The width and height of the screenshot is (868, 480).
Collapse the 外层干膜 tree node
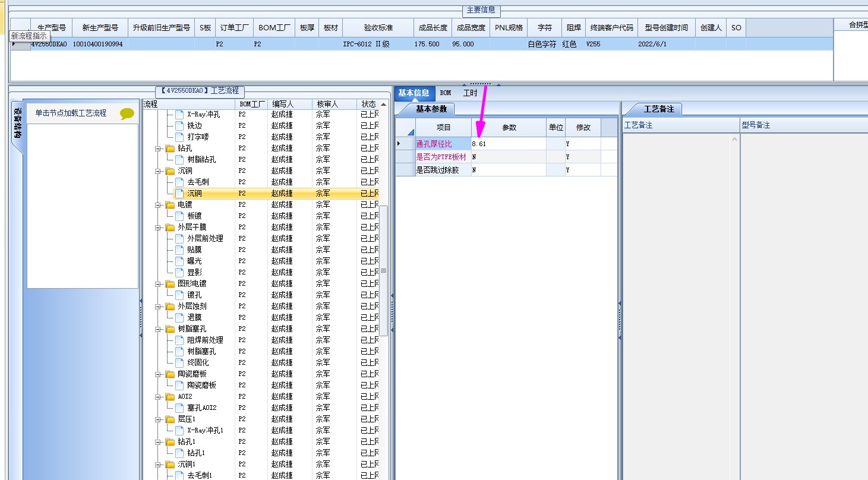159,227
